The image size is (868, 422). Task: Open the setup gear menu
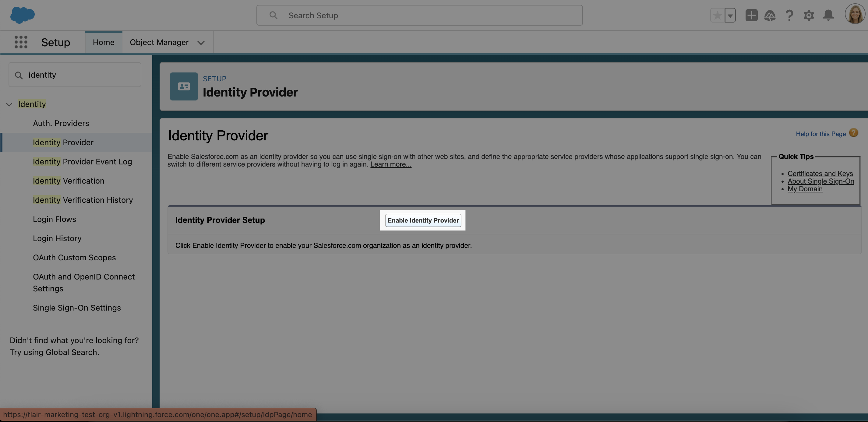pyautogui.click(x=808, y=16)
